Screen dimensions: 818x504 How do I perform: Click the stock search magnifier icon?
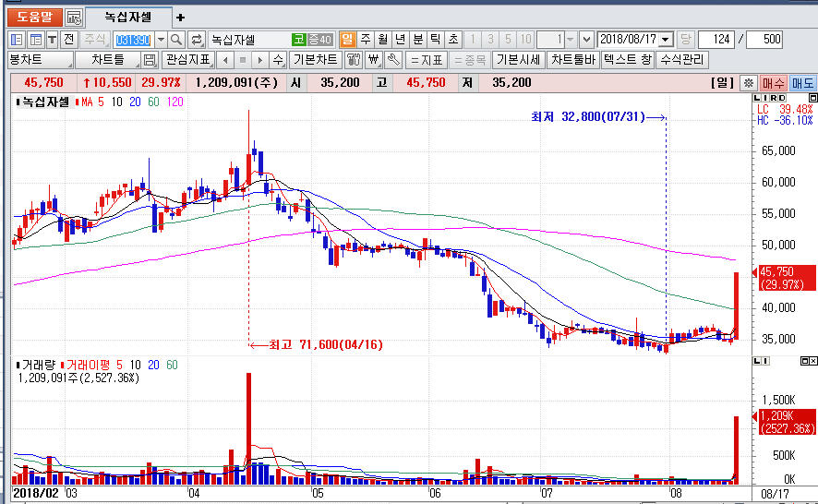(x=176, y=40)
